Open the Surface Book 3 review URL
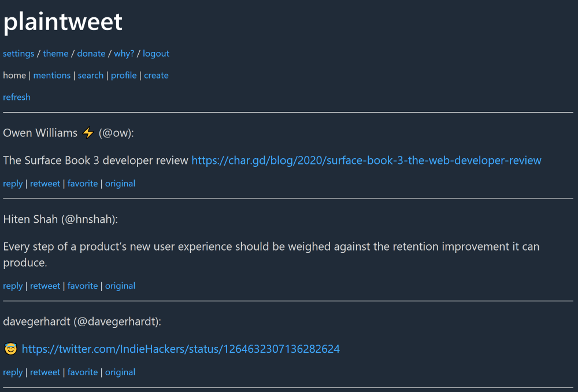 (366, 160)
